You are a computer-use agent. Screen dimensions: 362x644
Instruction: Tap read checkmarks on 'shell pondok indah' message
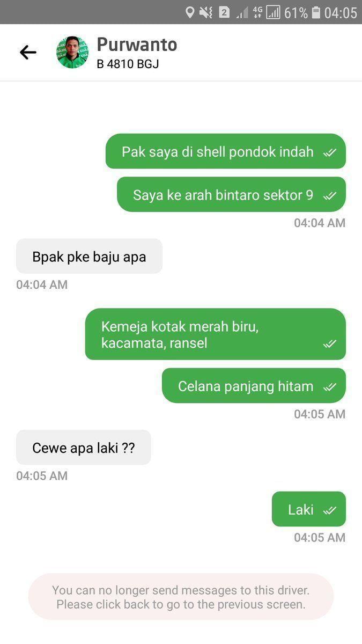coord(329,152)
